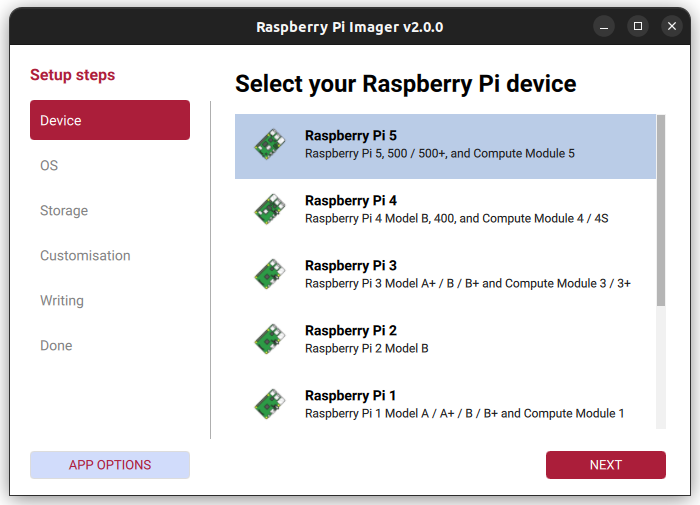Click the Raspberry Pi 2 board icon
Viewport: 700px width, 505px height.
click(x=269, y=341)
